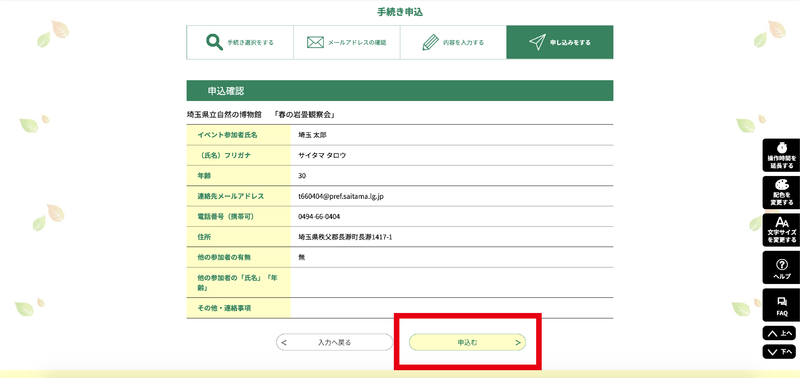Click the phone number 0494-66-0404
800x378 pixels.
click(x=319, y=216)
